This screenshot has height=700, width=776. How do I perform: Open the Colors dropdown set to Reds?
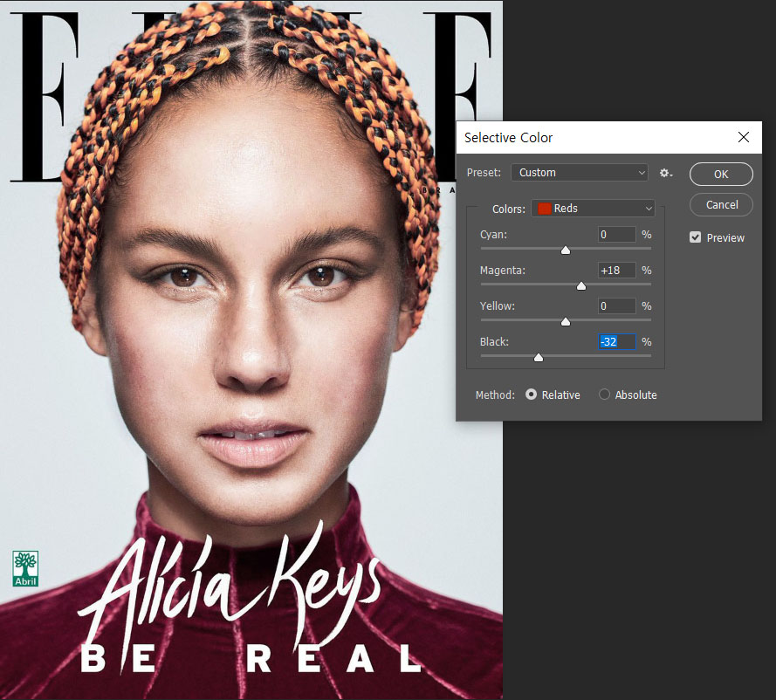point(593,209)
